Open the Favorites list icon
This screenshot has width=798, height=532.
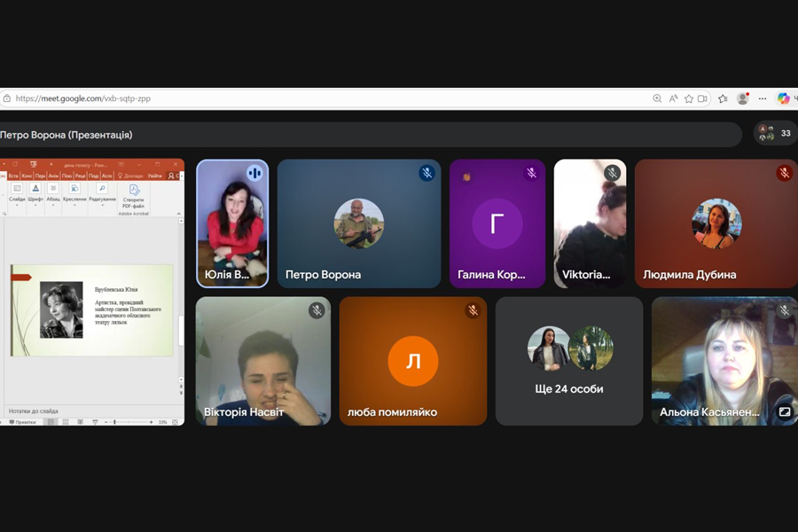click(x=723, y=98)
